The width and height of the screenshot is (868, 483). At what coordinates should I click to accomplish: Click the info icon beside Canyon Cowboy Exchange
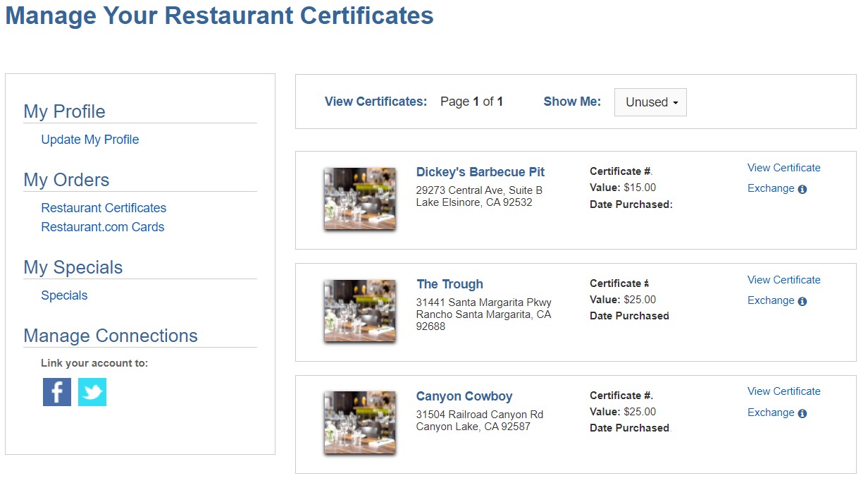click(802, 413)
